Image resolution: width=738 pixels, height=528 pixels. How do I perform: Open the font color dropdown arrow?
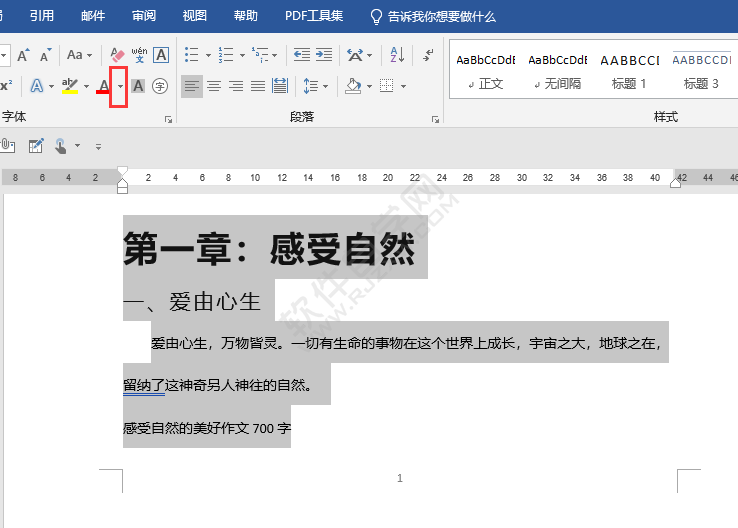point(120,86)
